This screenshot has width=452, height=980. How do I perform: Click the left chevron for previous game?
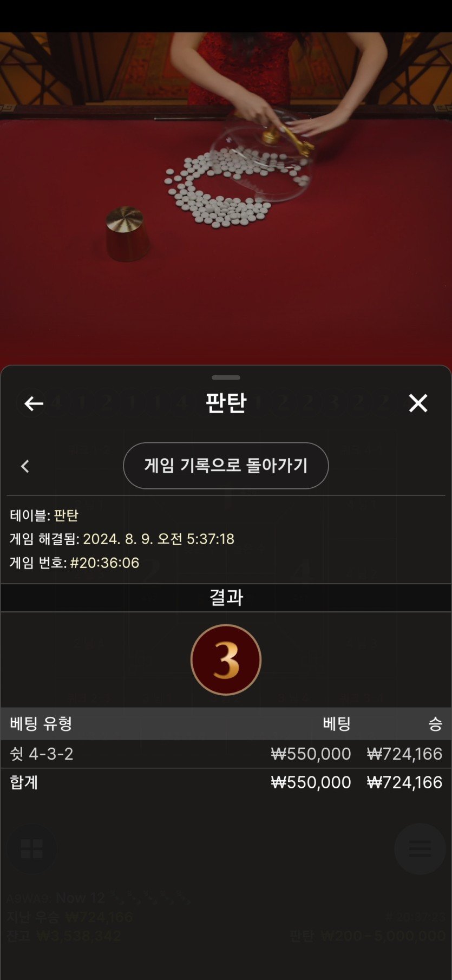(x=25, y=466)
